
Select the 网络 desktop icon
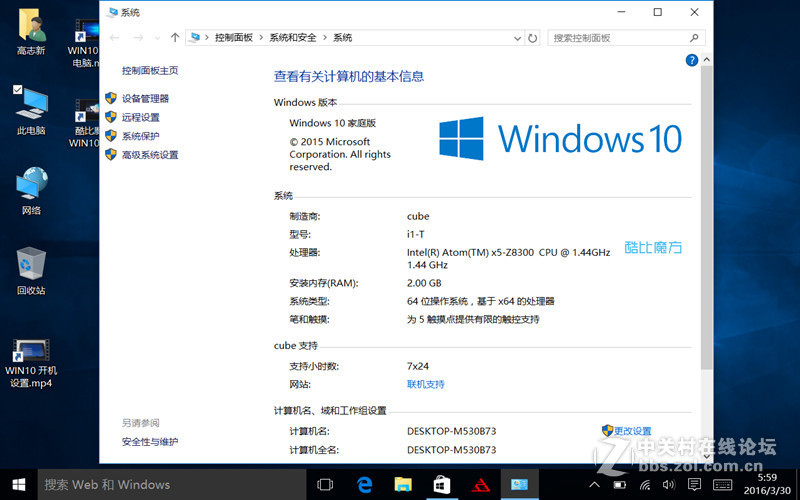(31, 190)
